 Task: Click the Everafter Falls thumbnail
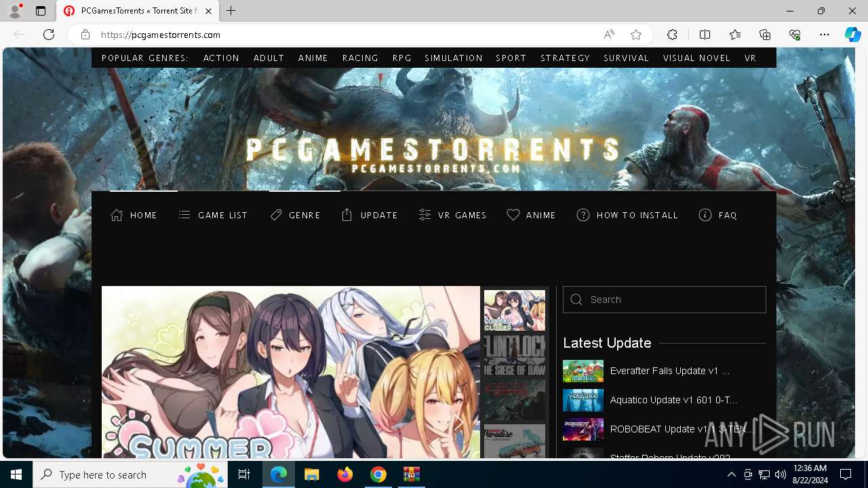point(583,371)
